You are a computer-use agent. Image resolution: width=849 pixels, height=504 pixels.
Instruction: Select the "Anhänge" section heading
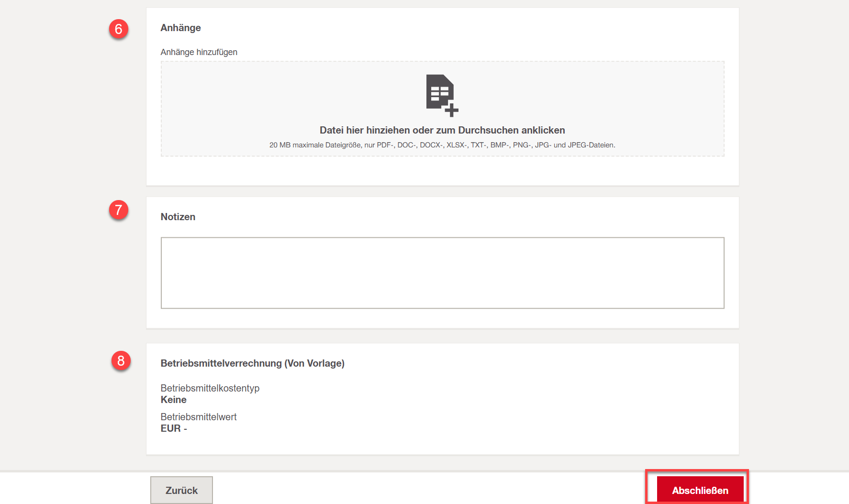coord(180,28)
